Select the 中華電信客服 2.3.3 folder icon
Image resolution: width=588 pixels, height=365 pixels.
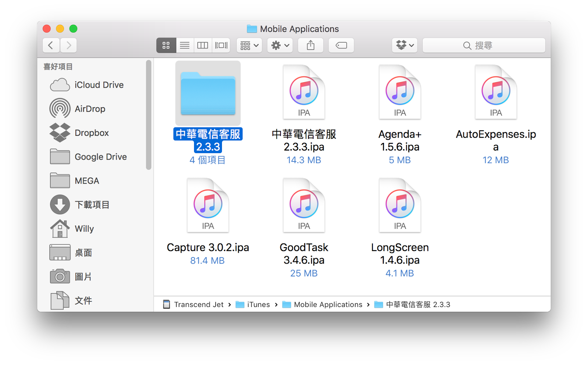208,93
